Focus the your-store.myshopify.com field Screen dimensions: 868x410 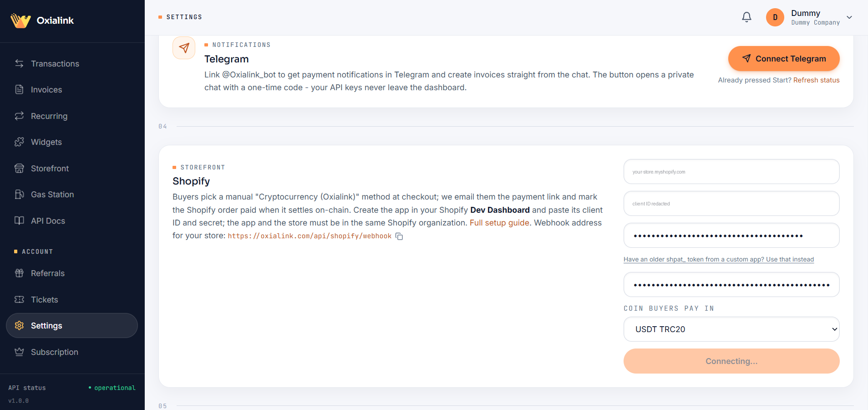[731, 172]
